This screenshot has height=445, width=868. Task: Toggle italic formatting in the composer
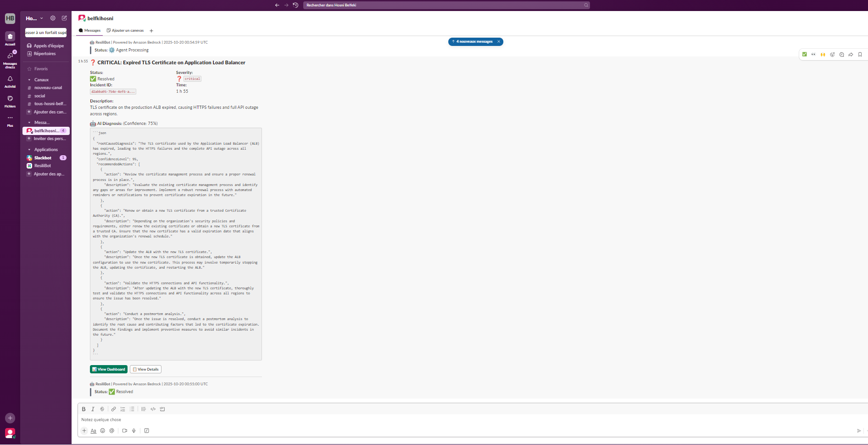tap(93, 409)
